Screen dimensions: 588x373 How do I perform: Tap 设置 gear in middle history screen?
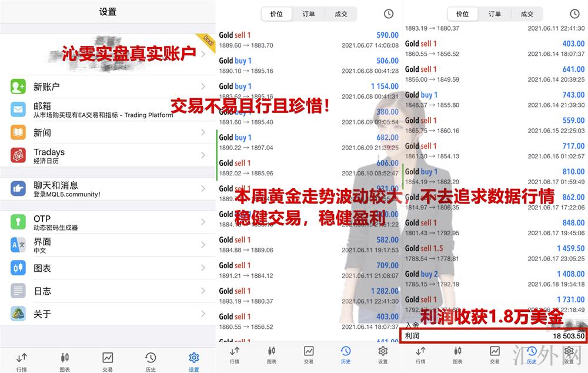(x=383, y=355)
